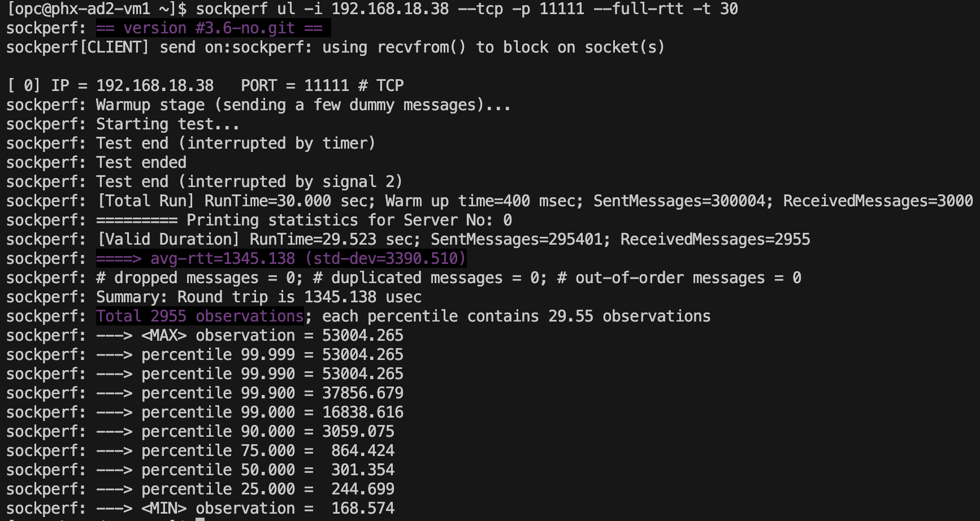This screenshot has height=521, width=980.
Task: Click the highlighted Total 2955 observations text
Action: pos(200,316)
